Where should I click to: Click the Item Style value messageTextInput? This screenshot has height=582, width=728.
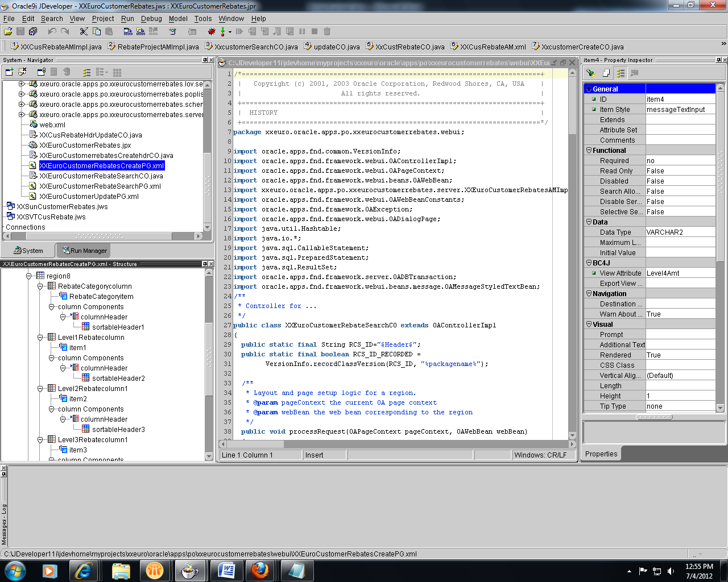[680, 109]
